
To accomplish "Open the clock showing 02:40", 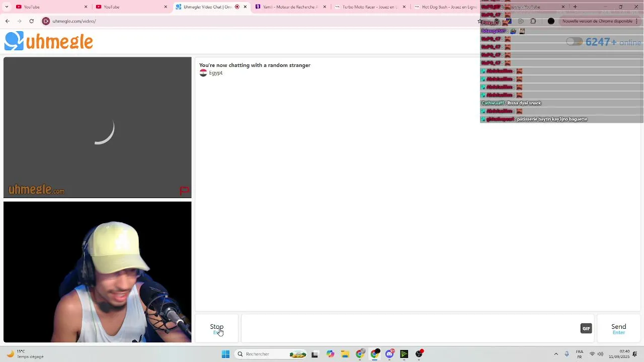I will click(x=619, y=354).
